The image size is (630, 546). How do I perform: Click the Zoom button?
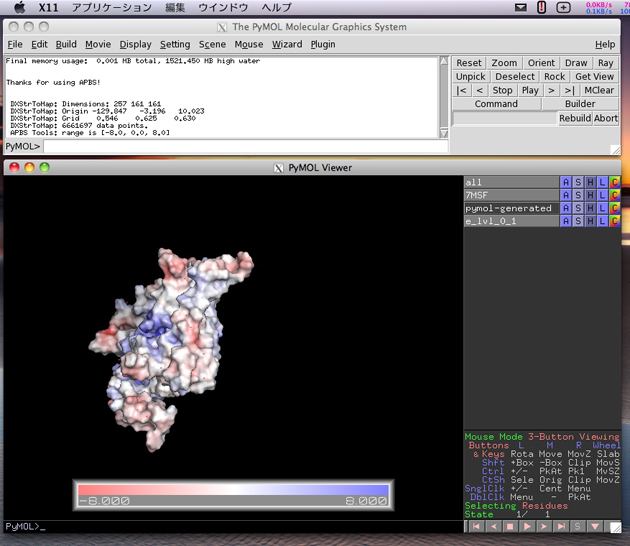(504, 63)
